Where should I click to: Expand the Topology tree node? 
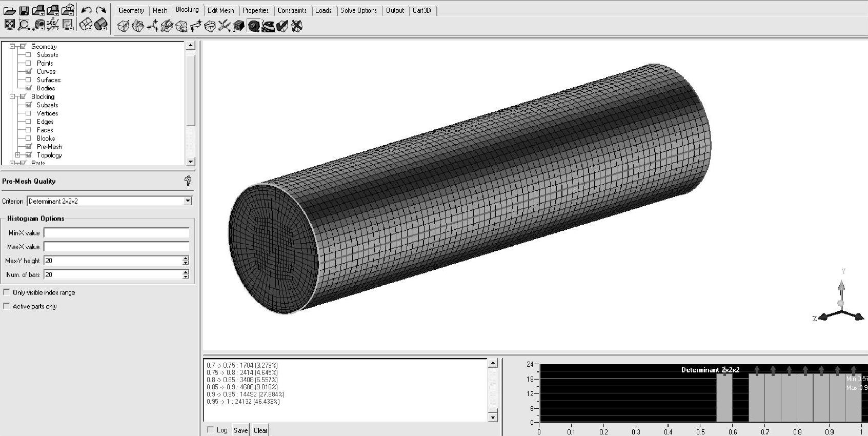pyautogui.click(x=17, y=155)
